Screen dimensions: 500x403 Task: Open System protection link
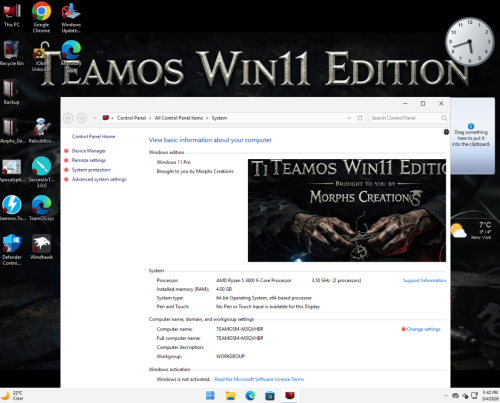[91, 170]
